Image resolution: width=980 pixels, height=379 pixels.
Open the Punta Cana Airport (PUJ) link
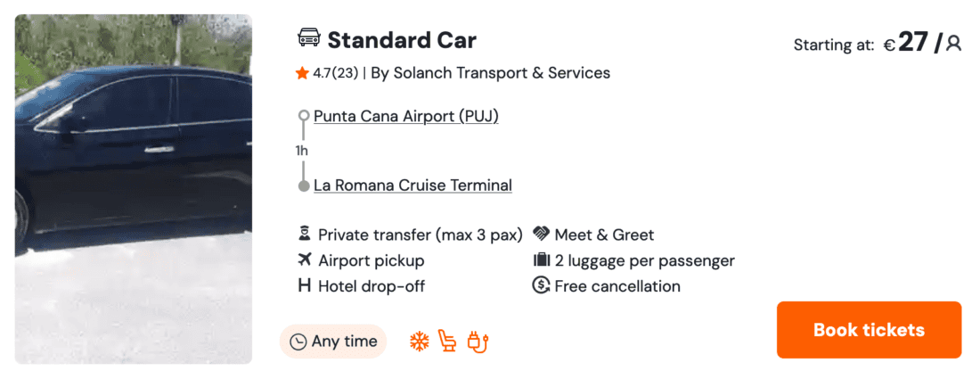click(x=405, y=116)
